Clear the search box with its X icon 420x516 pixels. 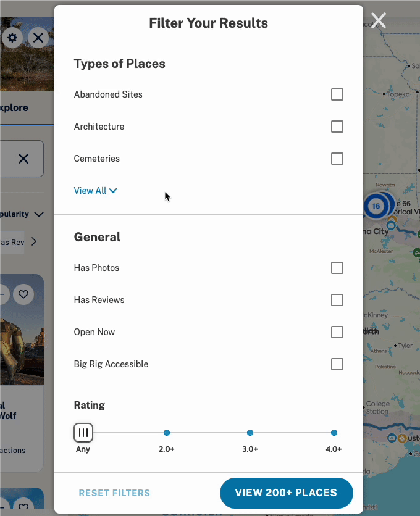(23, 159)
